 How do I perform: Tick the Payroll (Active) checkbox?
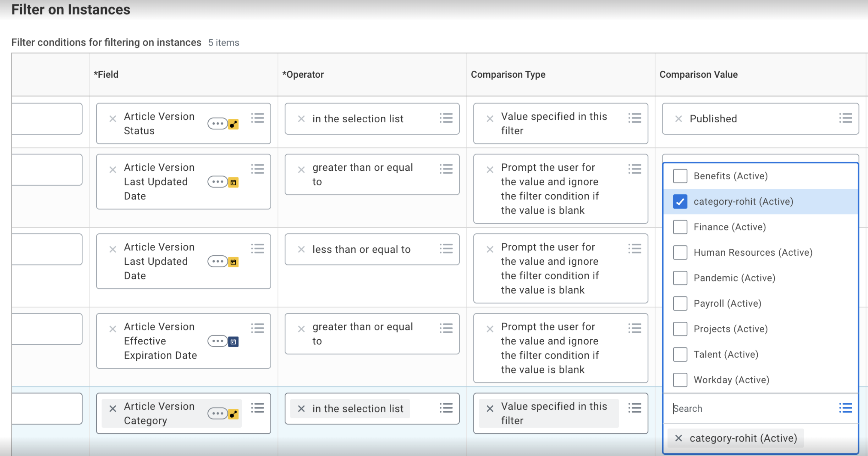tap(680, 303)
